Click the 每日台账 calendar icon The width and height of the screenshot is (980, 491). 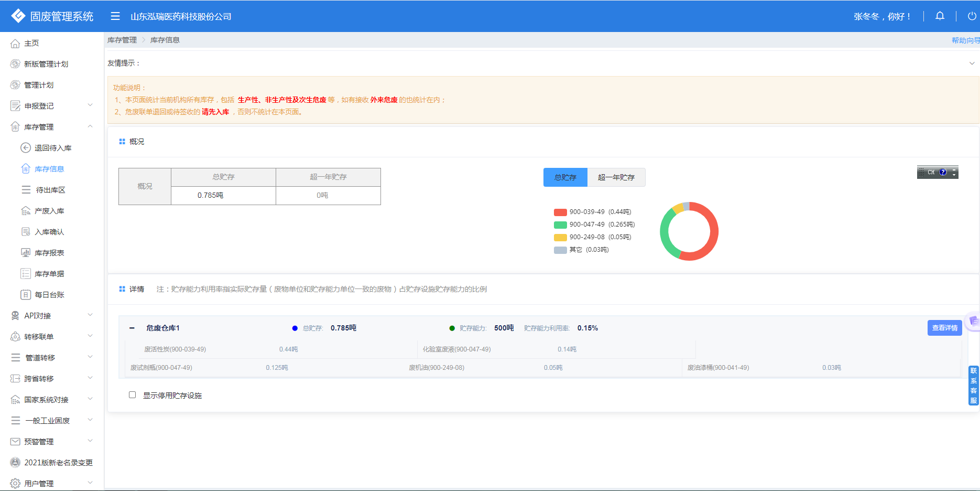pyautogui.click(x=26, y=295)
